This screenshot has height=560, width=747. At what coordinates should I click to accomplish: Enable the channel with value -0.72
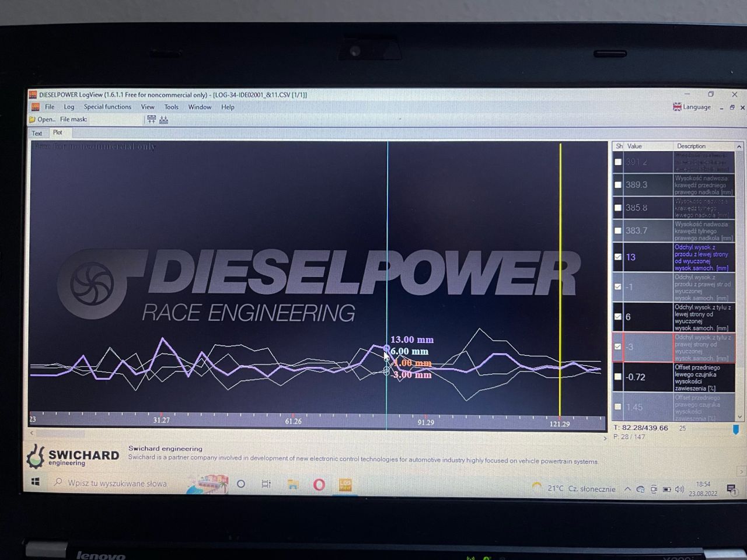point(618,377)
